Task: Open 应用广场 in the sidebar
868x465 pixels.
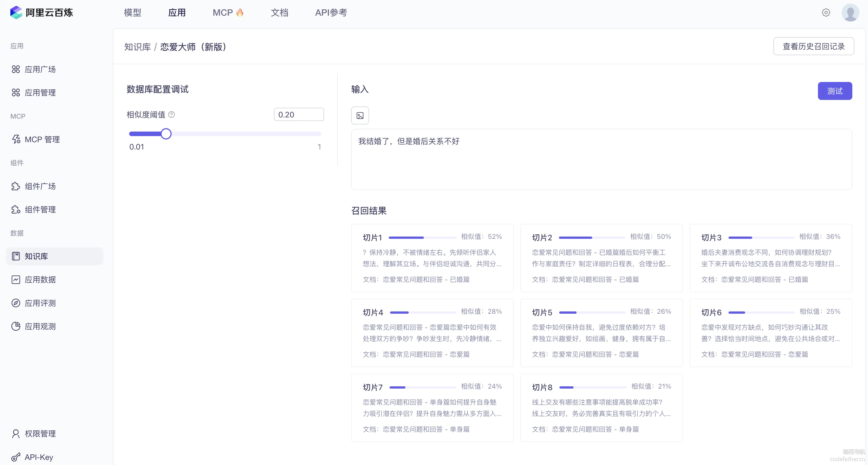Action: point(40,70)
